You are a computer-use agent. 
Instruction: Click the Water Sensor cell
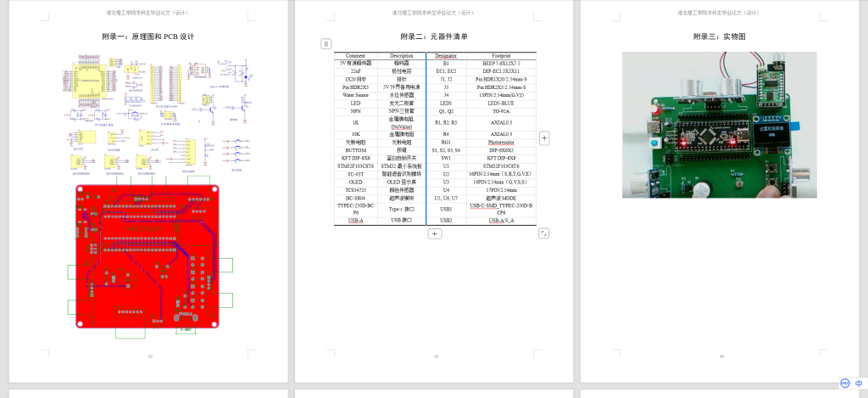click(355, 95)
